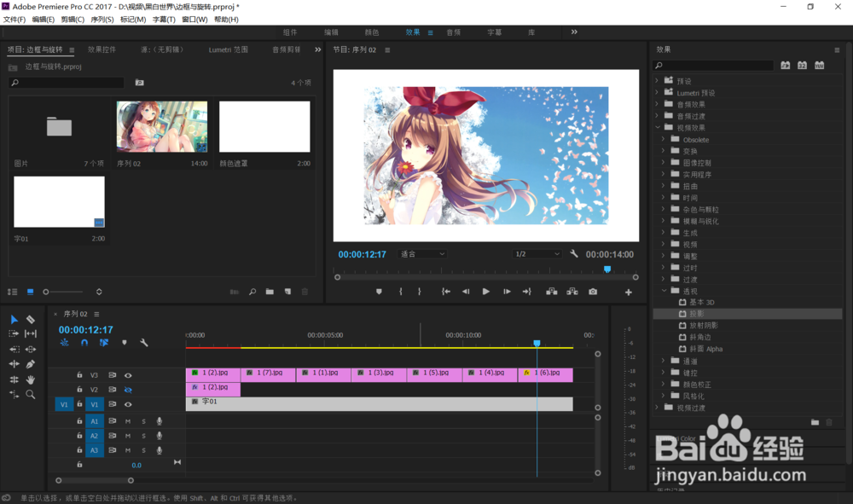
Task: Click Go to Out point button
Action: coord(527,292)
